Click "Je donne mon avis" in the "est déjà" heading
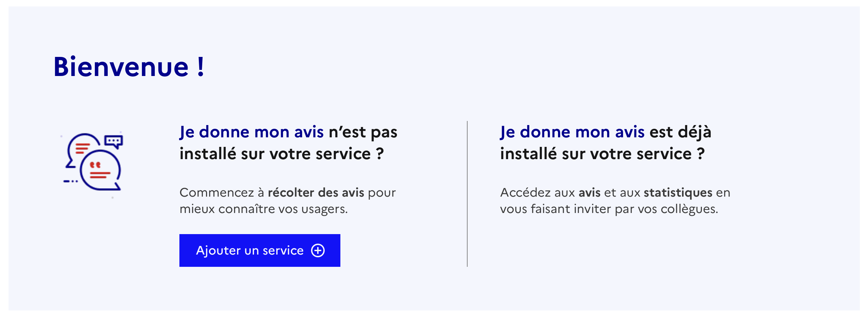The width and height of the screenshot is (868, 321). click(x=572, y=132)
